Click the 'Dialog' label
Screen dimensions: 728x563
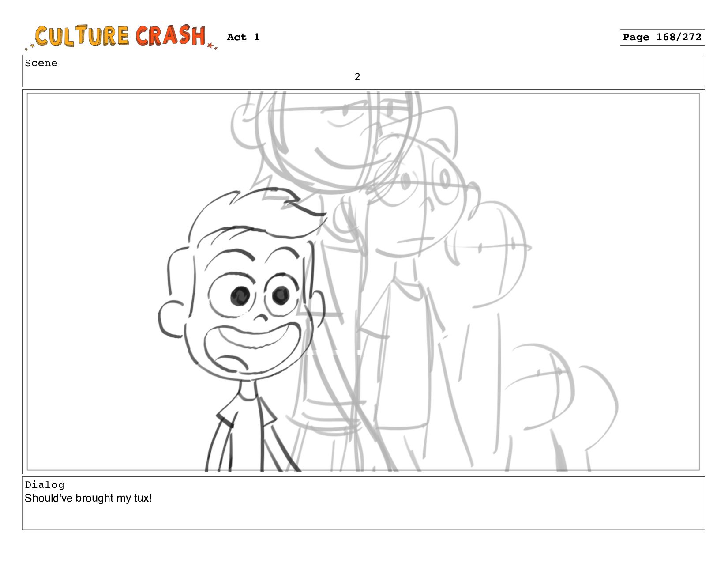pos(45,485)
